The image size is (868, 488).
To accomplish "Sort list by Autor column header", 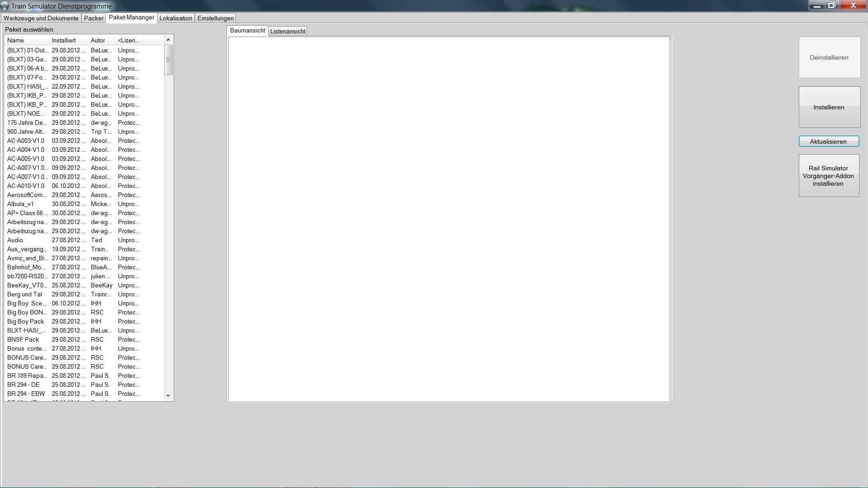I will [101, 40].
